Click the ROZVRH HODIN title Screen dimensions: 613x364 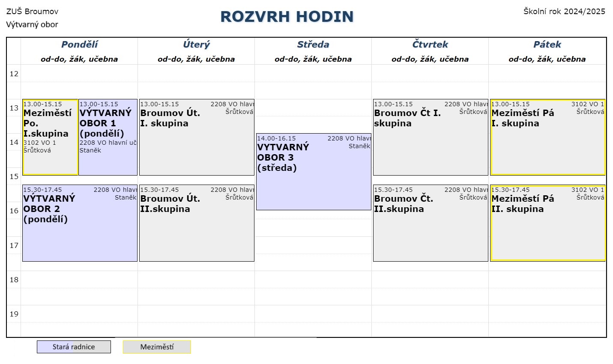287,17
